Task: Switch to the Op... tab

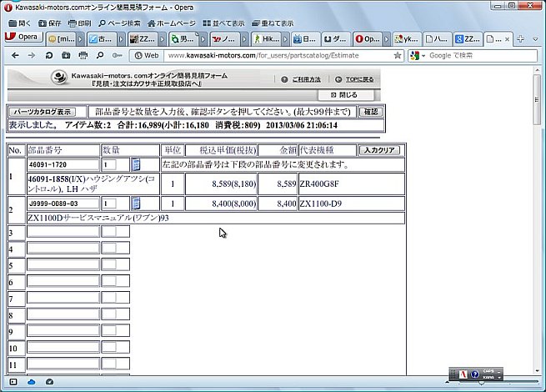Action: pos(368,39)
